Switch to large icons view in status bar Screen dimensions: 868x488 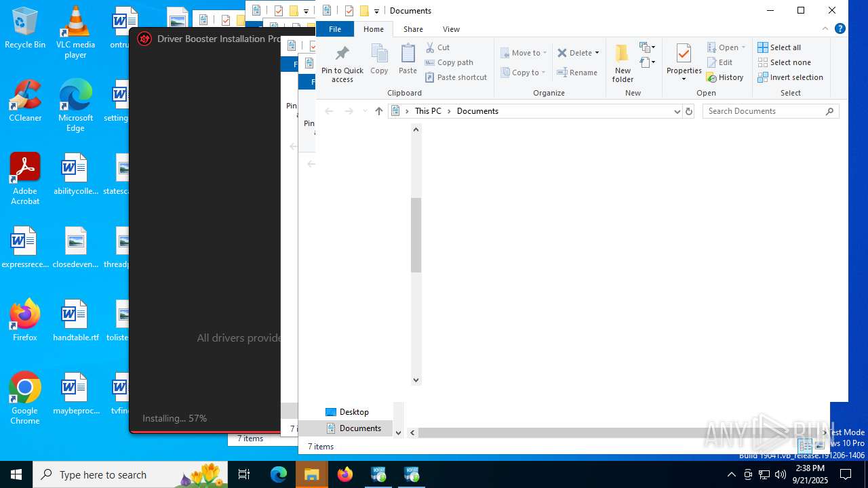[x=820, y=446]
